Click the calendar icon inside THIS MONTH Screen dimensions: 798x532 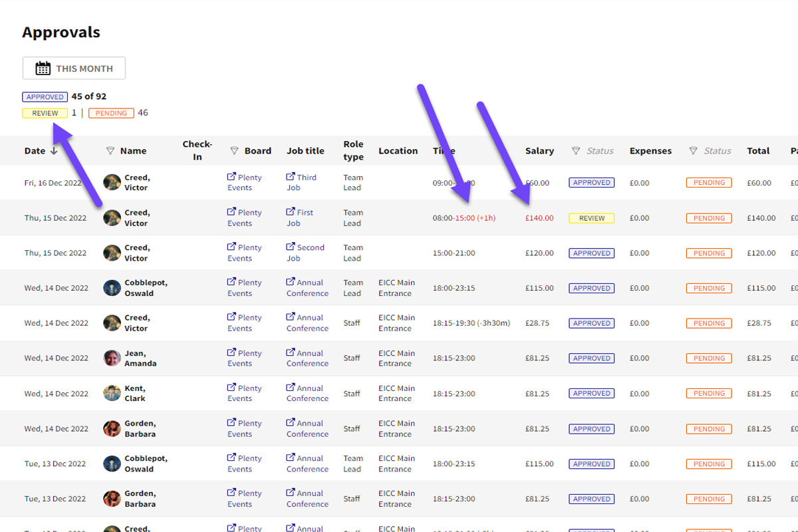41,67
